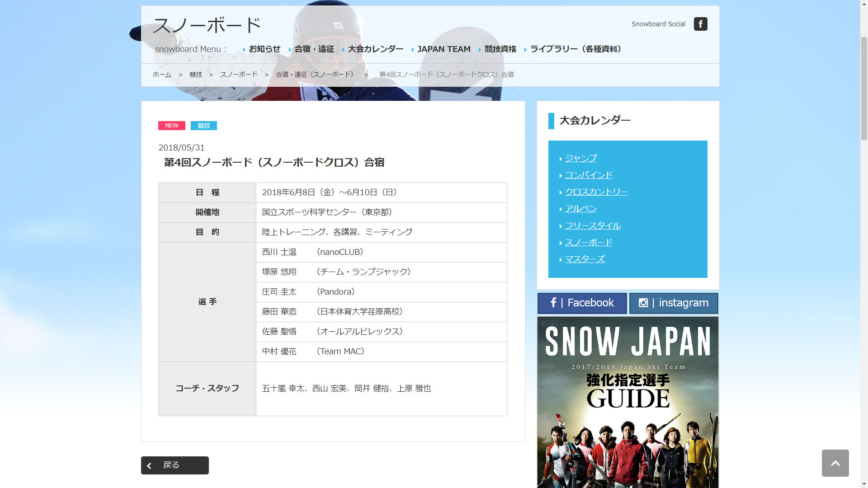The image size is (868, 488).
Task: Open the 合宿・遠征 menu item
Action: (x=314, y=49)
